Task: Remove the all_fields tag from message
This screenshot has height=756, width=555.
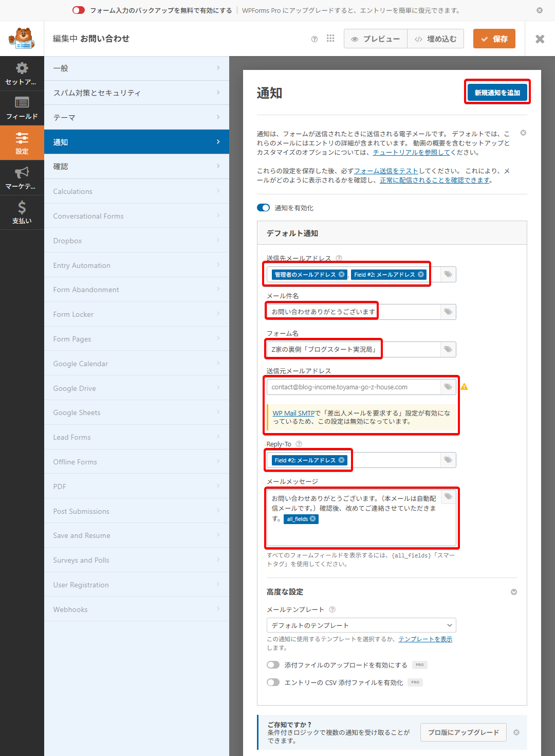Action: pos(313,519)
